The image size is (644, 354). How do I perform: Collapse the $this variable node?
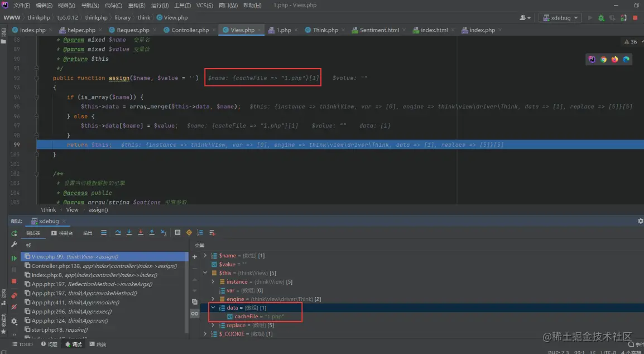[x=205, y=273]
